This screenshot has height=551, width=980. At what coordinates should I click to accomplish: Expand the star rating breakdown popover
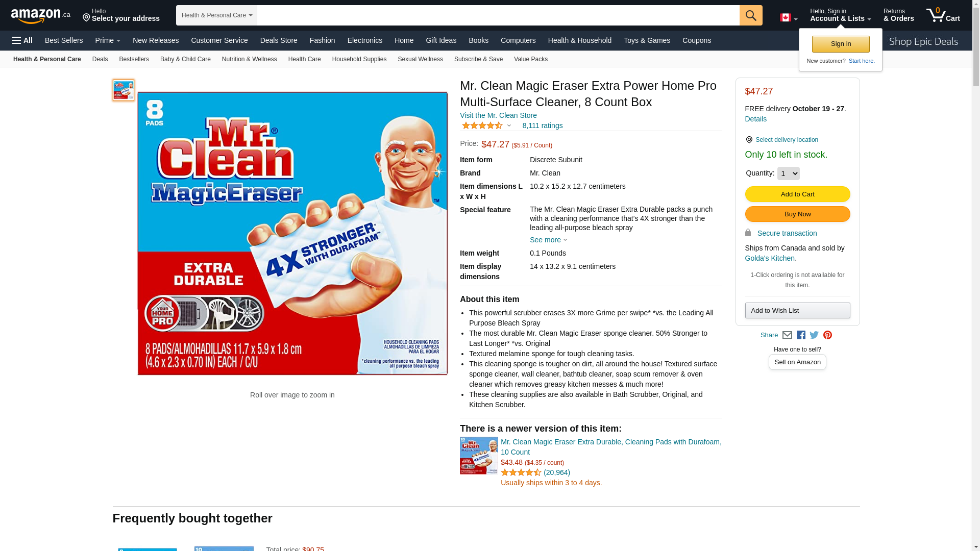(486, 126)
